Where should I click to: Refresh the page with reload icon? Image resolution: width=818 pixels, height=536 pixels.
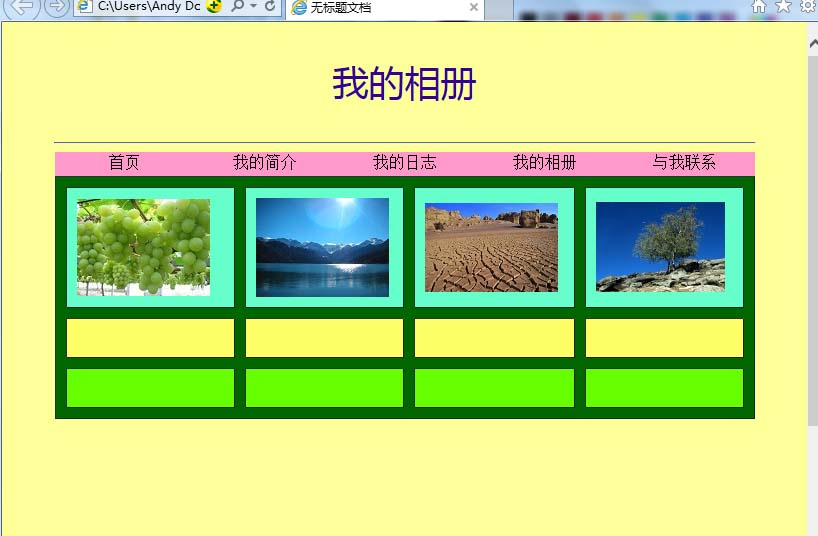coord(270,6)
